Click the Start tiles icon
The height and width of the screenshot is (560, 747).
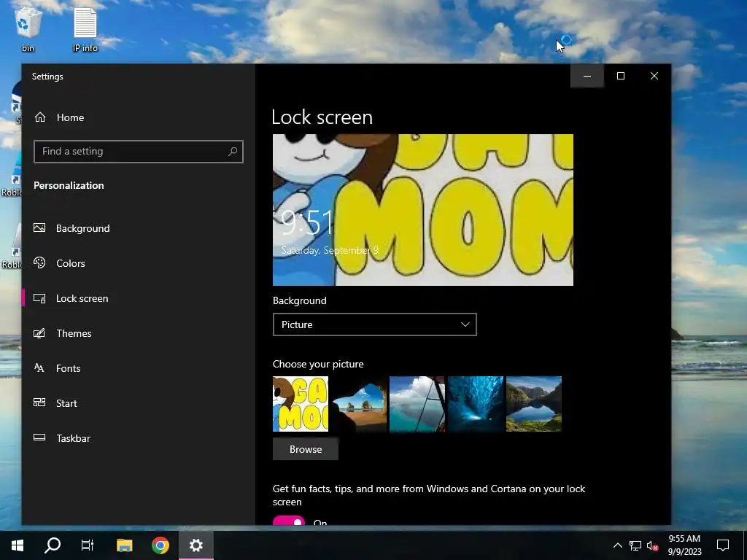pos(39,402)
